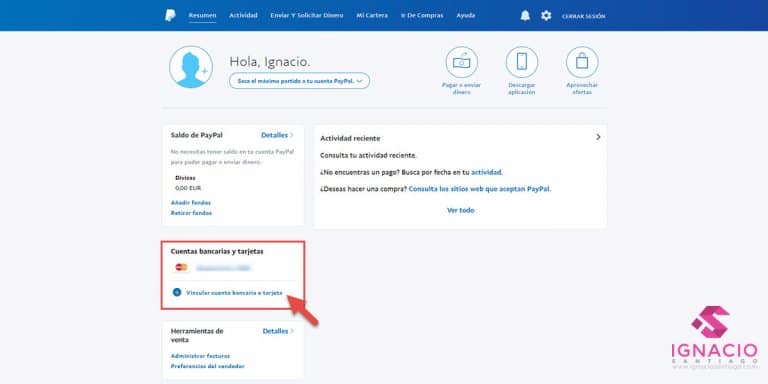Click Vincular cuenta bancaria o tarjeta link
The image size is (768, 384).
click(x=234, y=292)
